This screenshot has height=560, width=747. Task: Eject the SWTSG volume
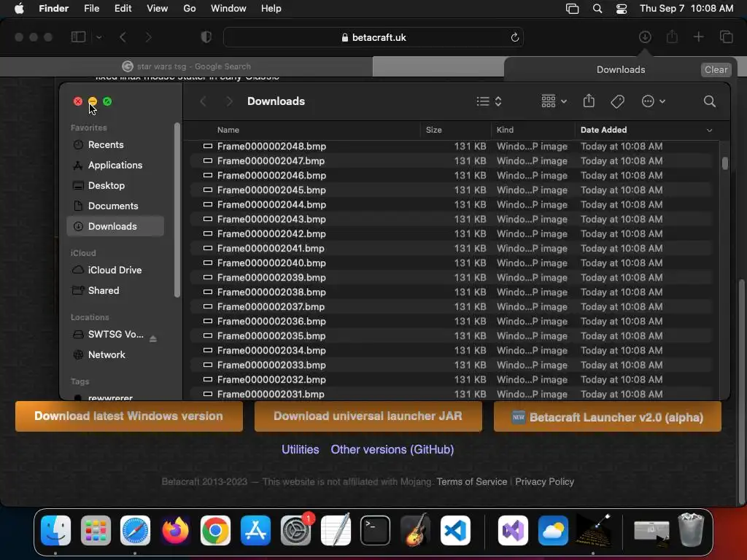[153, 338]
